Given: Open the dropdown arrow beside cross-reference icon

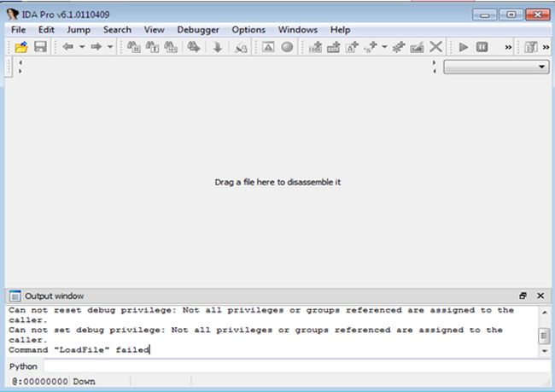Looking at the screenshot, I should click(x=384, y=47).
